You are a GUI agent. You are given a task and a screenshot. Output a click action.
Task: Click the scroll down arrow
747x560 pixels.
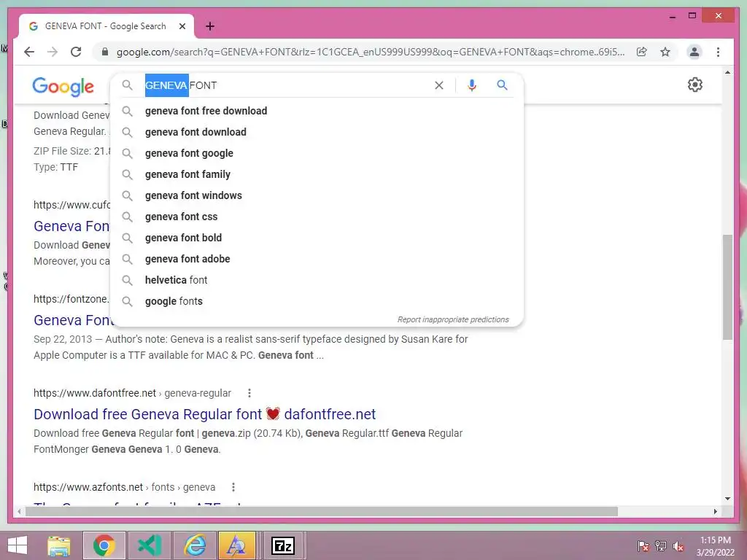tap(727, 499)
